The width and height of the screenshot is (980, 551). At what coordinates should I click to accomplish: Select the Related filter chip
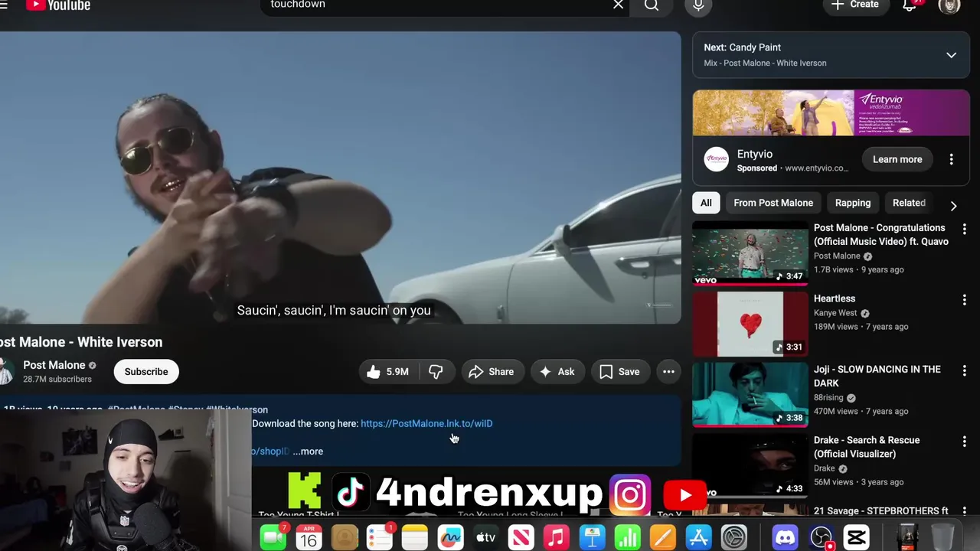909,203
